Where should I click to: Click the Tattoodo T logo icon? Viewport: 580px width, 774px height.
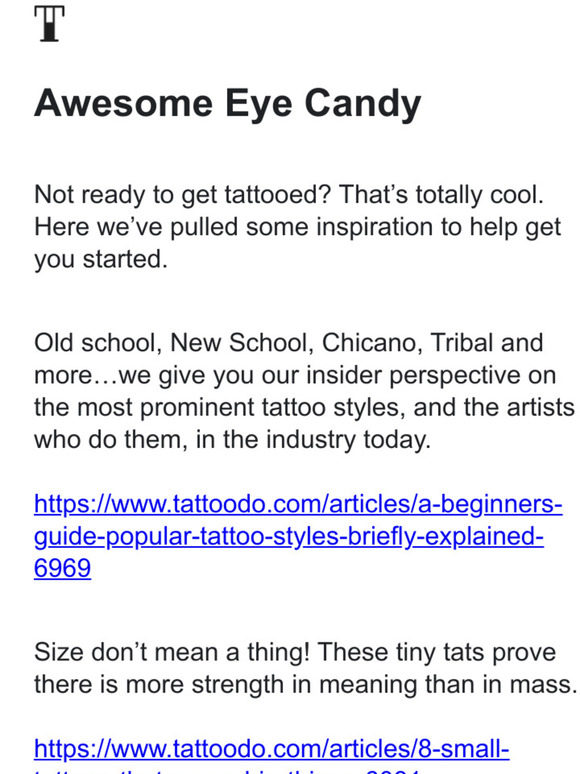[x=49, y=24]
